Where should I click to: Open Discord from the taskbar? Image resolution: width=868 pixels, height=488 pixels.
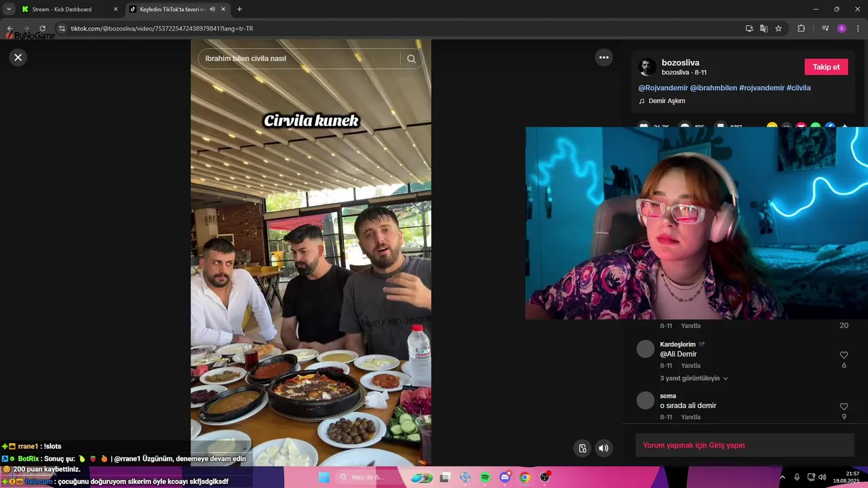pos(505,477)
